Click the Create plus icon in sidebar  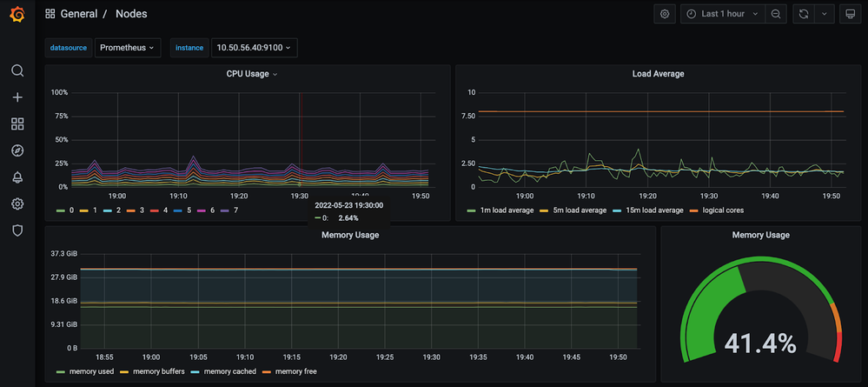pyautogui.click(x=17, y=97)
